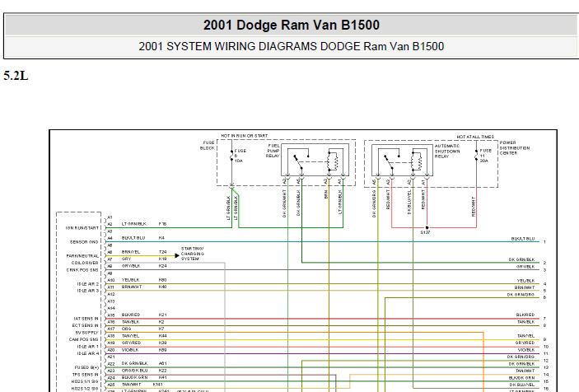Click the Starting/Charging System arrow

click(177, 255)
